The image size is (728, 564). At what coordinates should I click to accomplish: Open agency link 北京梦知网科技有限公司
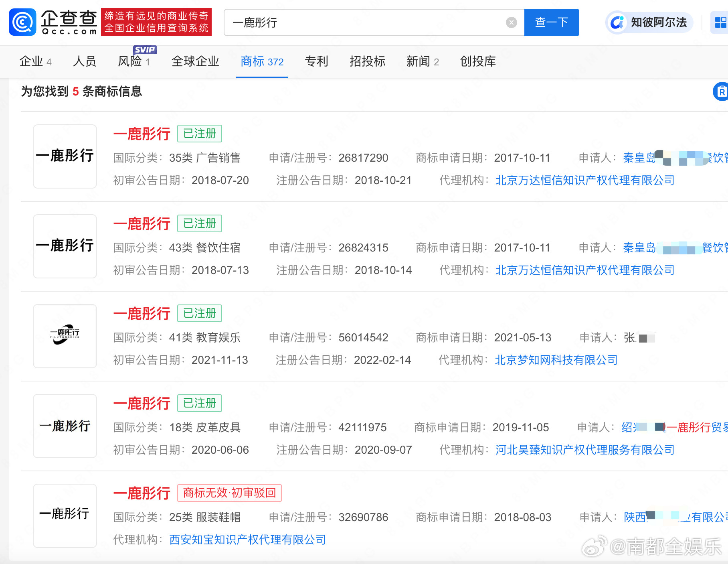click(556, 360)
